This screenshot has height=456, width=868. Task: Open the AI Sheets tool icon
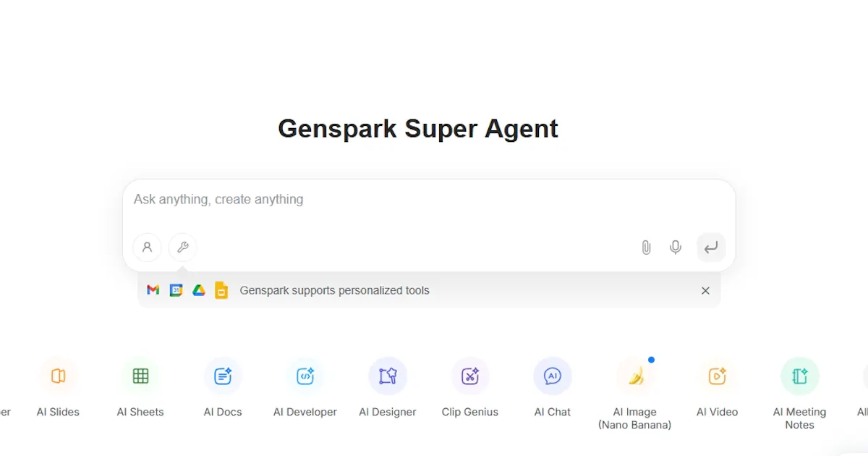140,376
